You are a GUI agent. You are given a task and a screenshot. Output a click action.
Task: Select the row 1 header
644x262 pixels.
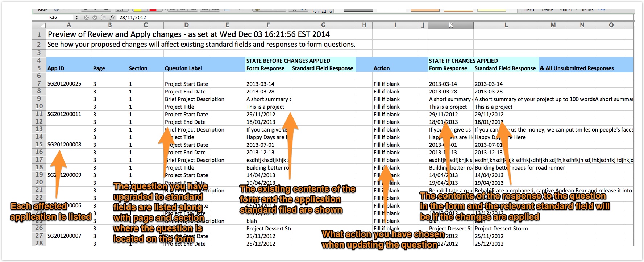pyautogui.click(x=39, y=34)
